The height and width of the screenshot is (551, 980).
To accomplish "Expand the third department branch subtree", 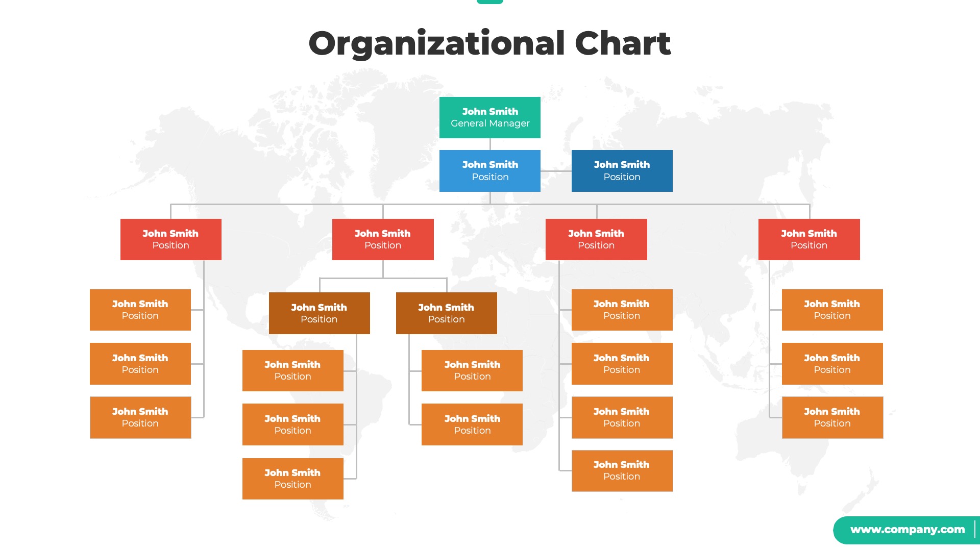I will [596, 239].
